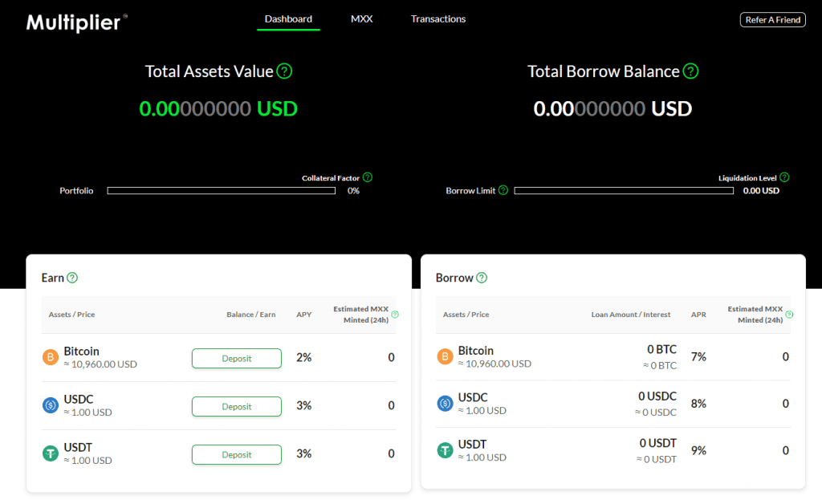Click the Bitcoin icon in Borrow panel
Image resolution: width=822 pixels, height=504 pixels.
[445, 357]
